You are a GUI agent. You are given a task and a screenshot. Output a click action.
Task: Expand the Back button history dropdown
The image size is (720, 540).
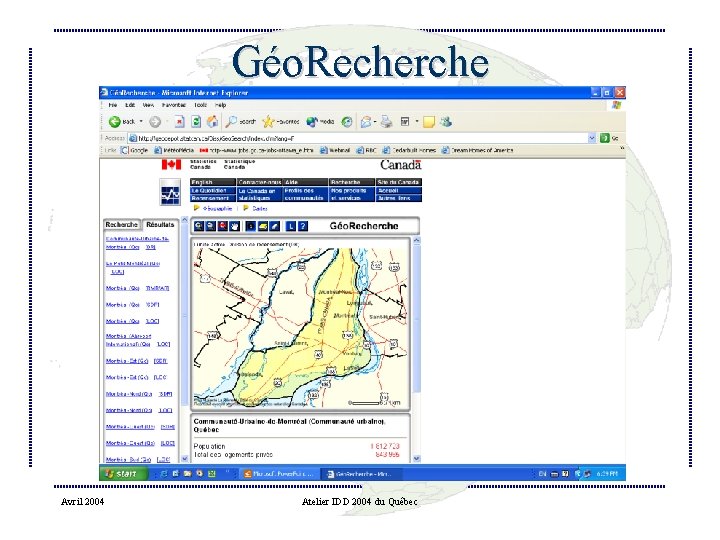141,122
